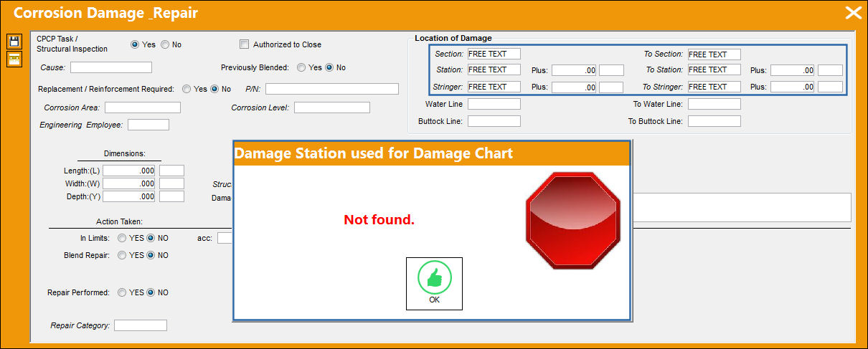This screenshot has width=868, height=349.
Task: Select No for Previously Blended
Action: (329, 67)
